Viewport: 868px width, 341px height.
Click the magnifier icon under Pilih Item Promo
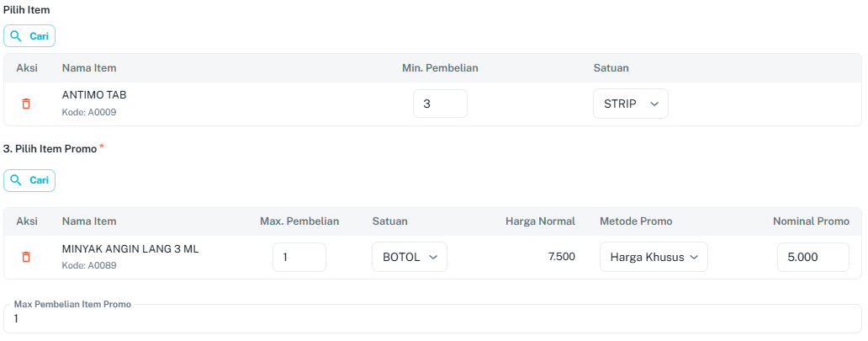[x=16, y=179]
